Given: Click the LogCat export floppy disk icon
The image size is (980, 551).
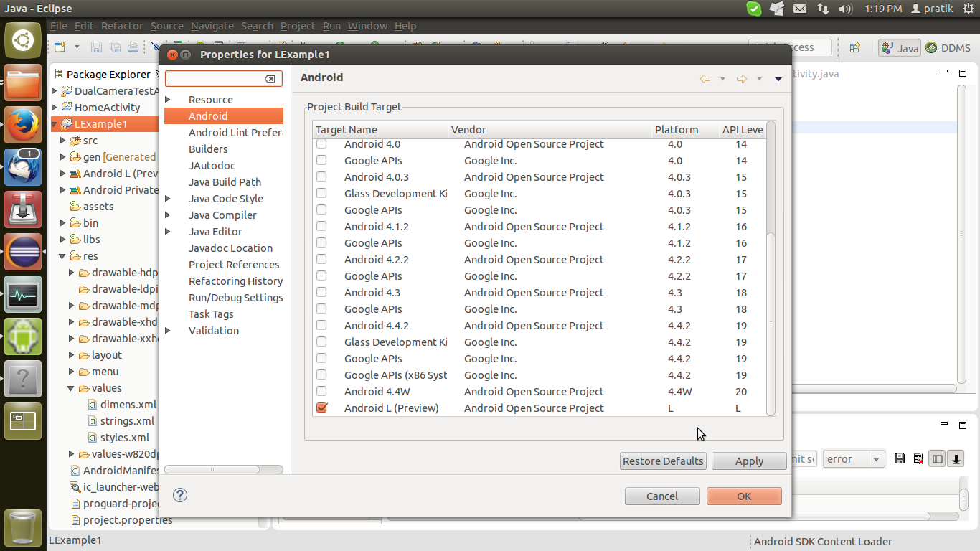Looking at the screenshot, I should tap(900, 459).
